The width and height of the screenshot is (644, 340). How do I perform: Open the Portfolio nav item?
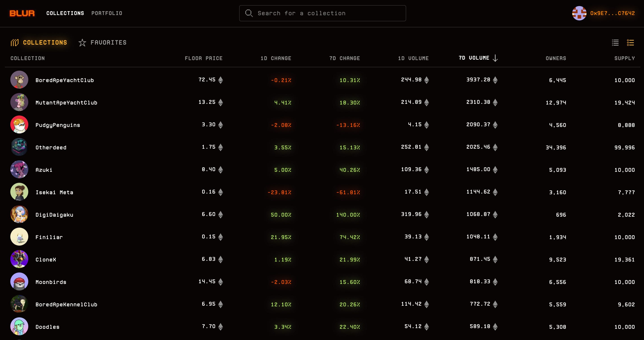pos(107,13)
